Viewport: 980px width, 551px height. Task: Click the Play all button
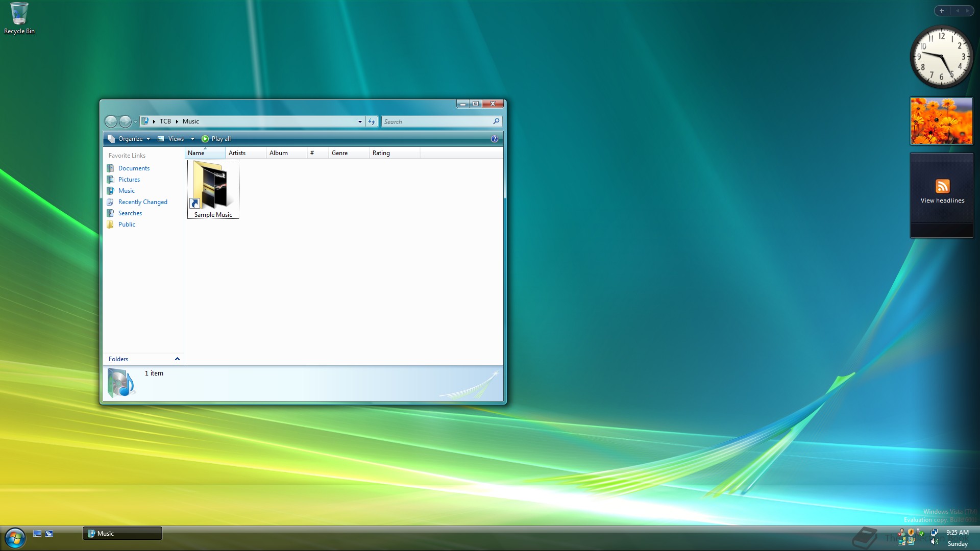[x=216, y=139]
